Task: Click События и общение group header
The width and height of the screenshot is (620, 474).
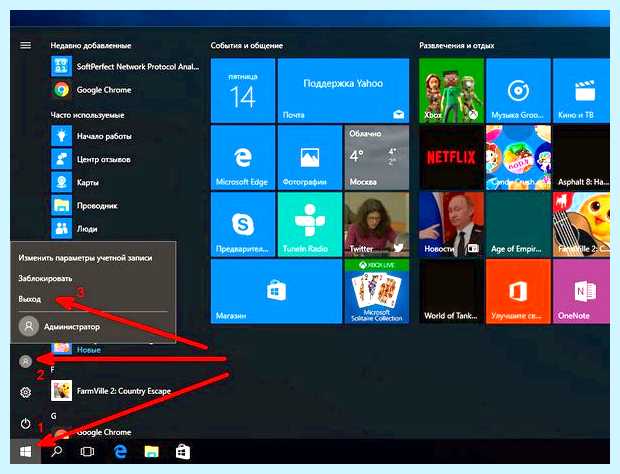Action: [247, 45]
